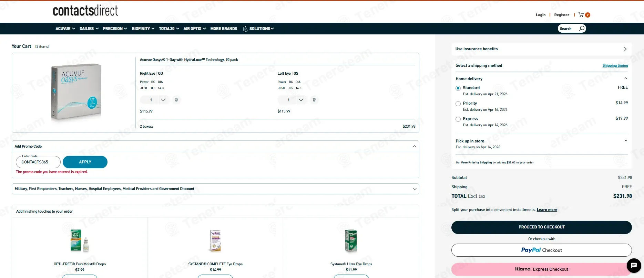The image size is (644, 278).
Task: Collapse the Home delivery options
Action: [626, 78]
